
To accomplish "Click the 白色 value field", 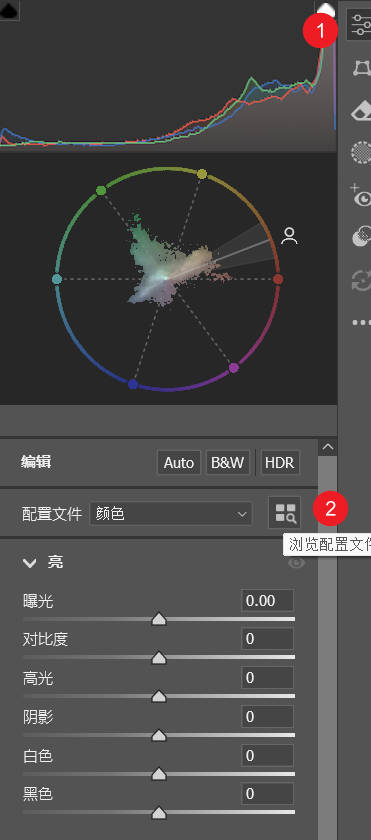I will (267, 755).
